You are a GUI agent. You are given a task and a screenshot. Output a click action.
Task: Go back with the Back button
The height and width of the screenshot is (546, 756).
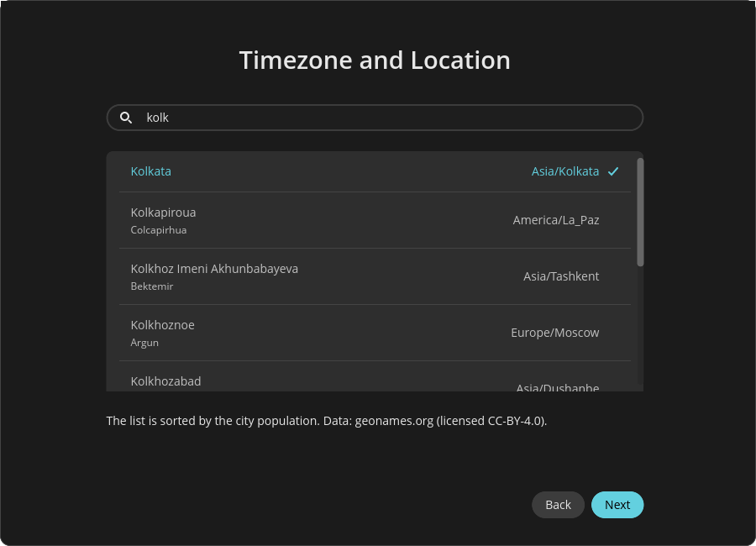click(x=558, y=505)
